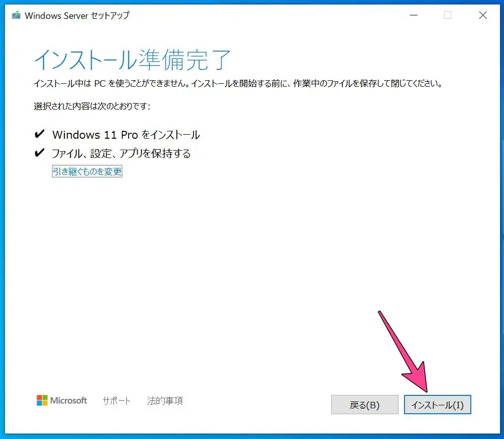Click the サポート link
Viewport: 504px width, 439px height.
(x=116, y=400)
